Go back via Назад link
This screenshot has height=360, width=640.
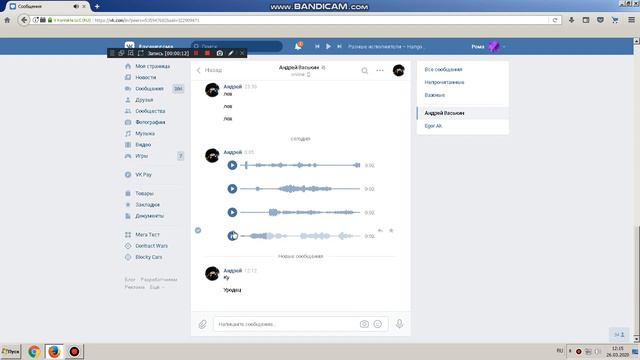pos(209,70)
